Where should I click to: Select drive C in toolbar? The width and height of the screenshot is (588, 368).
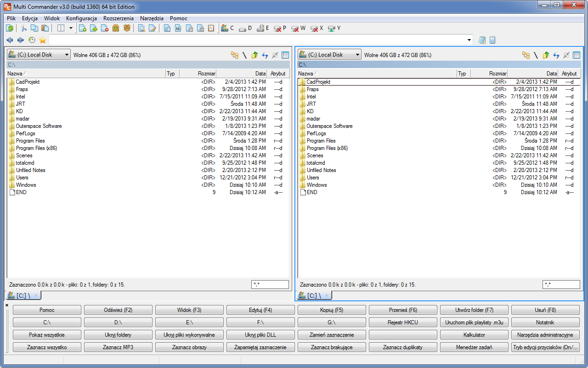tap(227, 28)
